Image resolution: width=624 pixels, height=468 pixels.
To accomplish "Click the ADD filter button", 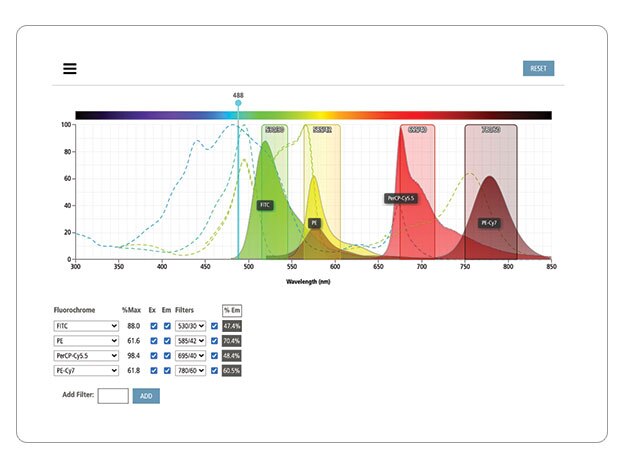I will tap(146, 396).
